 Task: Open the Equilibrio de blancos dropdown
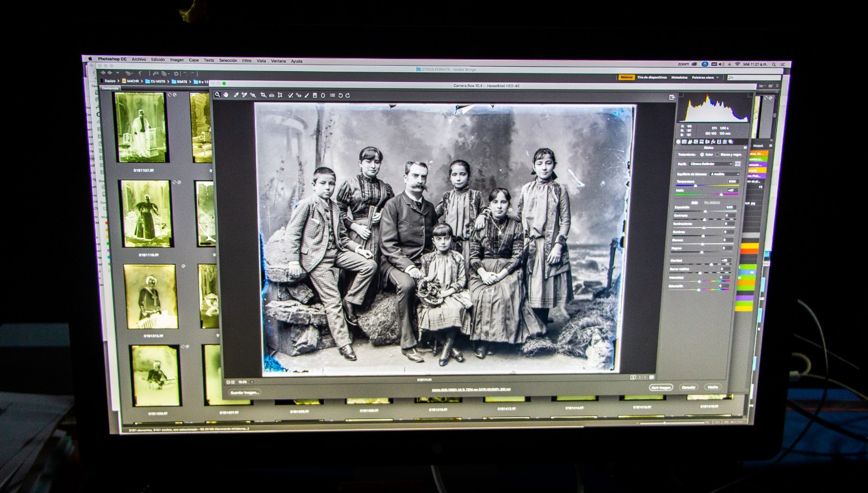(724, 174)
